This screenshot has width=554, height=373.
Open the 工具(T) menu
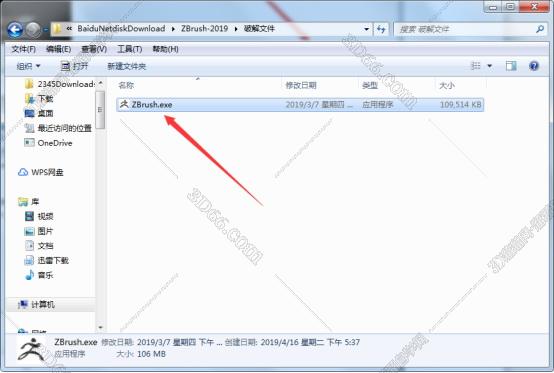tap(130, 49)
